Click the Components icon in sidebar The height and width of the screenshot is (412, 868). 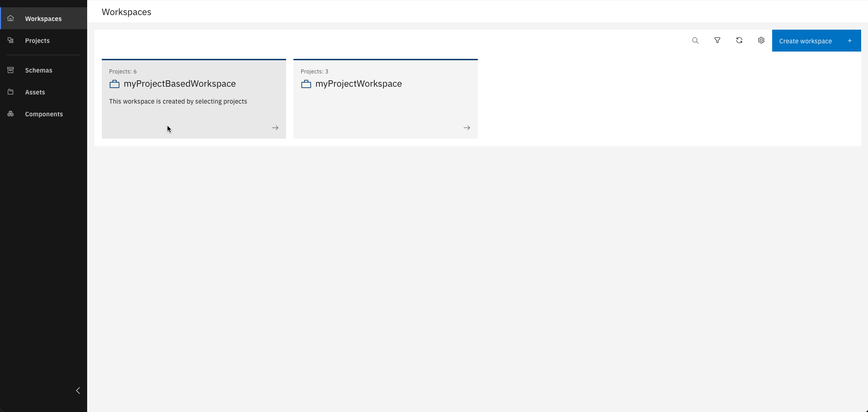coord(10,114)
